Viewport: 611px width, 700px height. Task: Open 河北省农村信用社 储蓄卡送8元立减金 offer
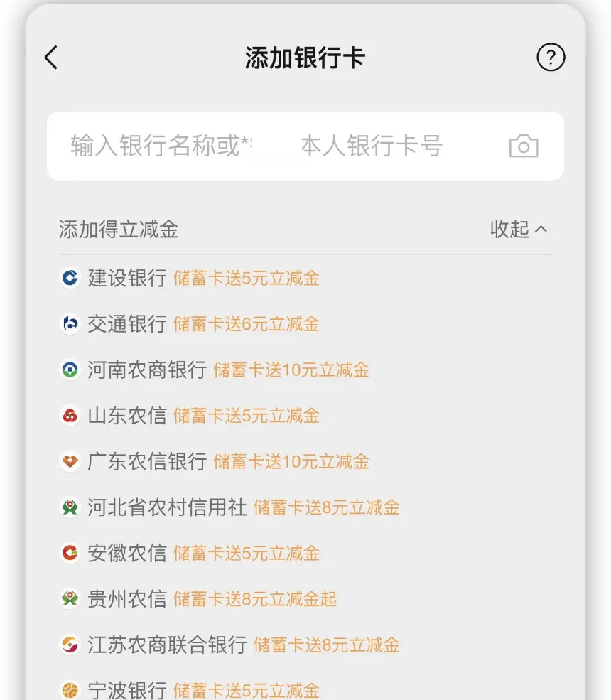[327, 507]
